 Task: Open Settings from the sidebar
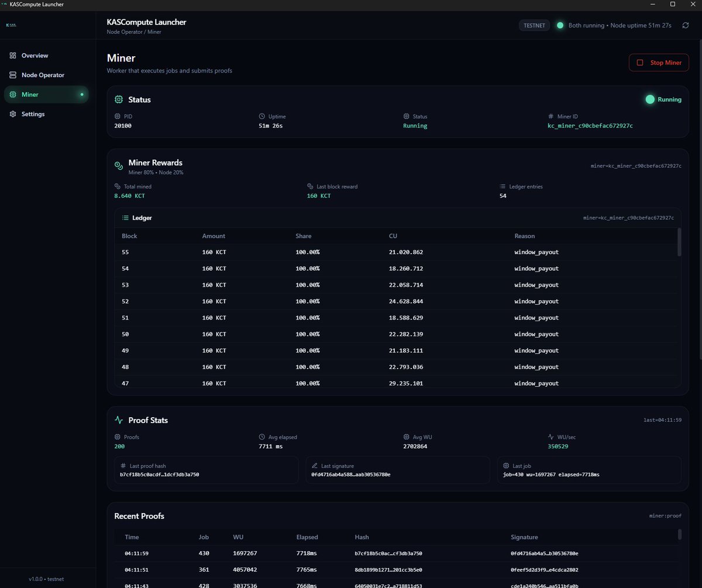coord(46,114)
